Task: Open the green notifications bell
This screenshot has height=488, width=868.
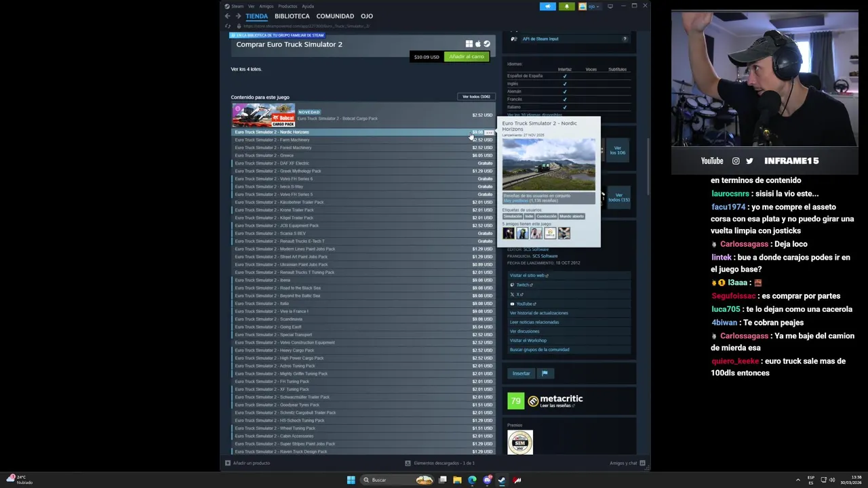Action: click(x=567, y=6)
